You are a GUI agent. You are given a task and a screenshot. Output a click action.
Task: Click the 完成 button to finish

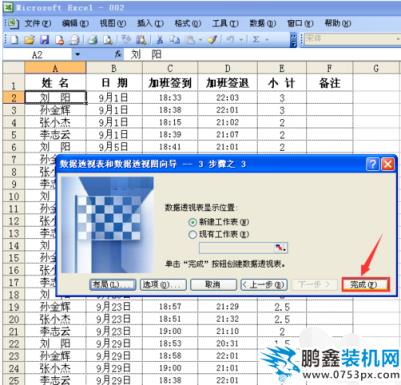pos(365,285)
